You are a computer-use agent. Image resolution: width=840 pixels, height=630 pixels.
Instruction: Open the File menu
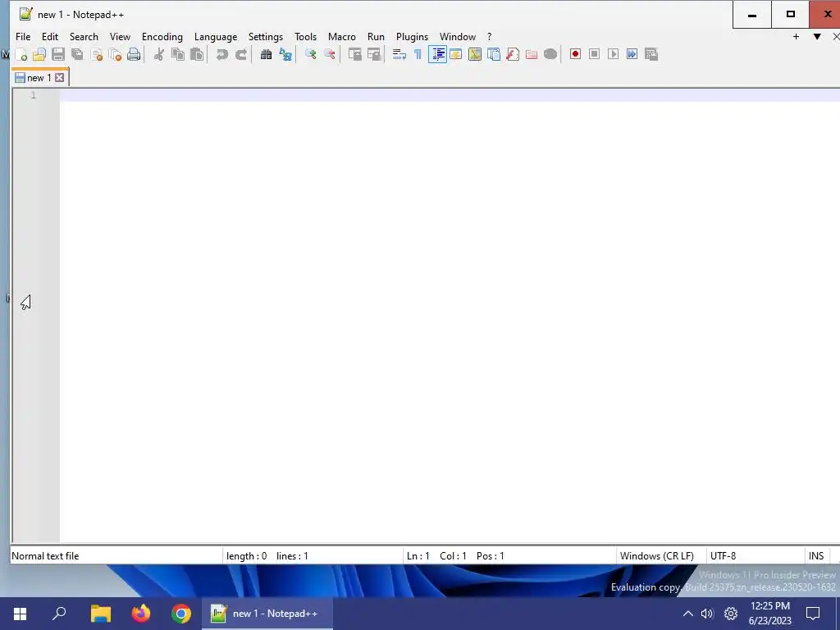(x=23, y=36)
